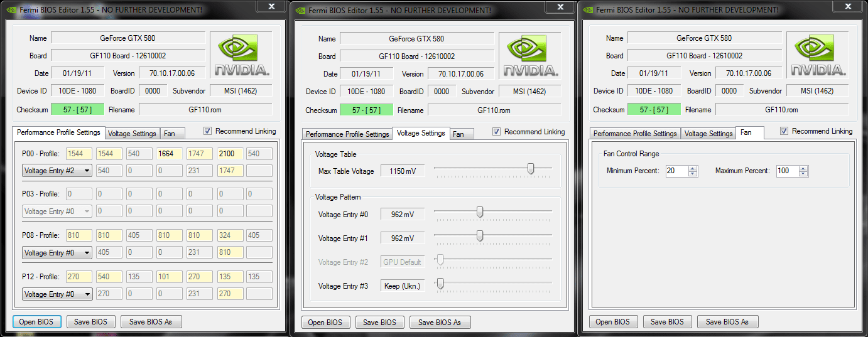
Task: Click the P00 profile field showing 1664
Action: (x=169, y=154)
